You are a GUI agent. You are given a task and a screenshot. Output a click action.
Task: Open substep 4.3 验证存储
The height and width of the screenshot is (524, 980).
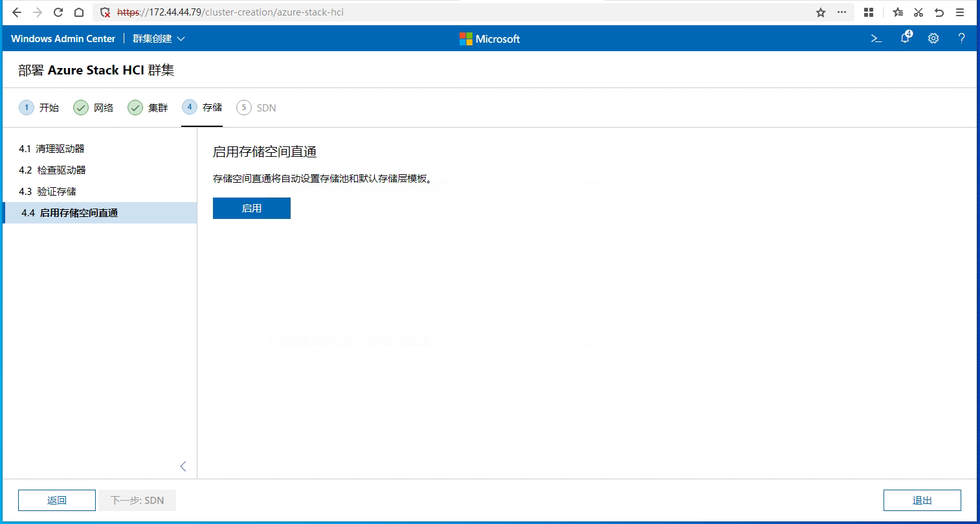(100, 192)
